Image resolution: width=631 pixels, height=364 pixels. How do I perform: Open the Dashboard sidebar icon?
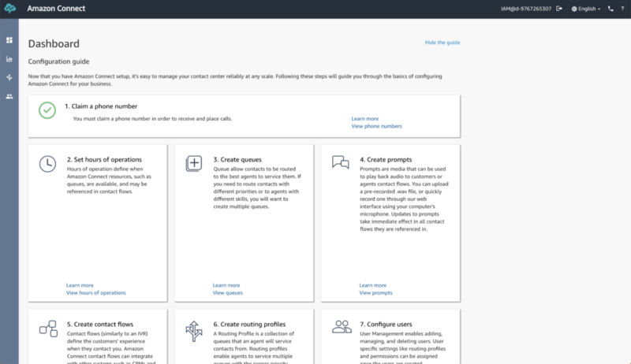click(9, 40)
